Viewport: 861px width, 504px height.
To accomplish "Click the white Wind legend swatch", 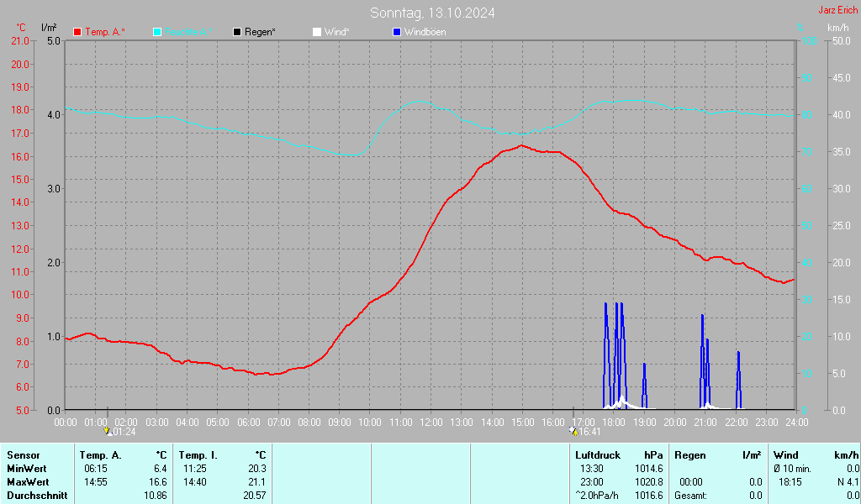I will click(317, 32).
